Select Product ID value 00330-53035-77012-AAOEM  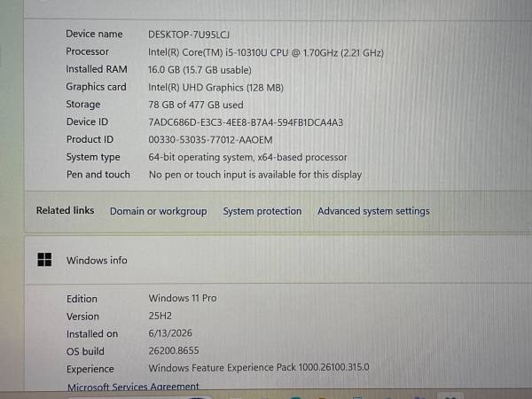click(x=210, y=140)
